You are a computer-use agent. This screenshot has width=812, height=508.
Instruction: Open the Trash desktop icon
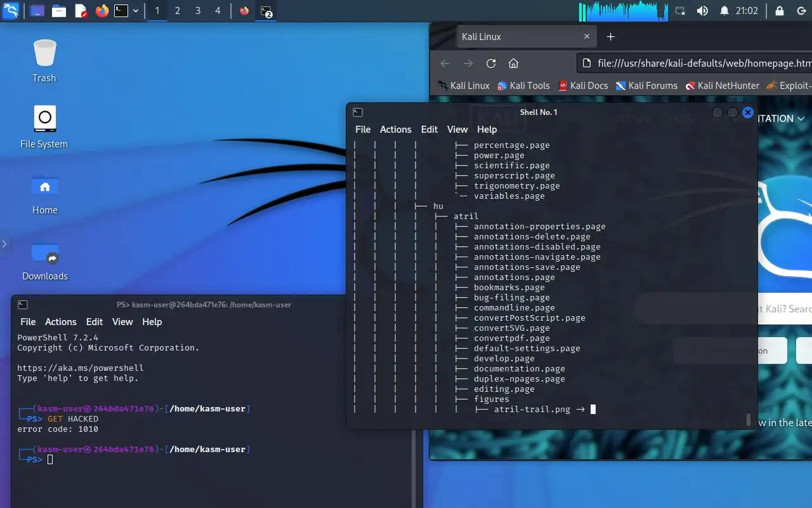click(44, 61)
